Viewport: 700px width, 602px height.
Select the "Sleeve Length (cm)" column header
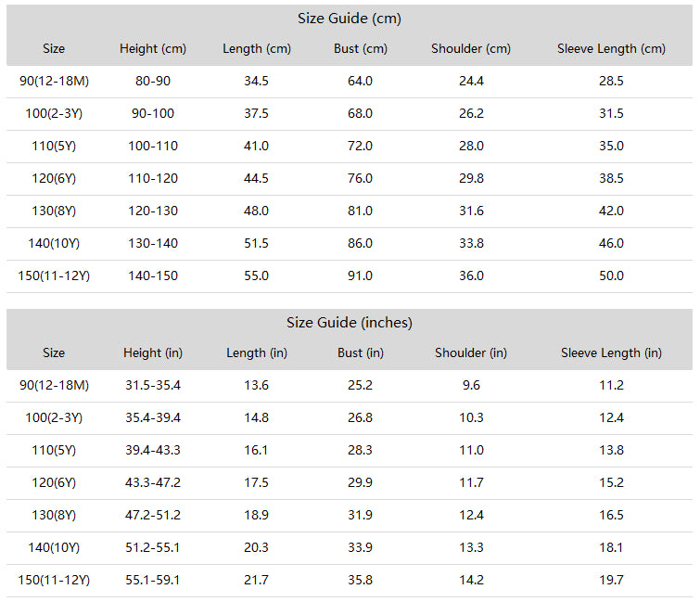pyautogui.click(x=611, y=49)
